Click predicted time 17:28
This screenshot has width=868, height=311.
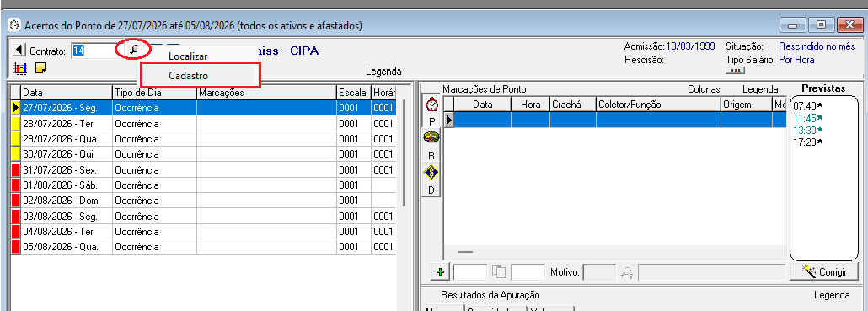click(808, 142)
